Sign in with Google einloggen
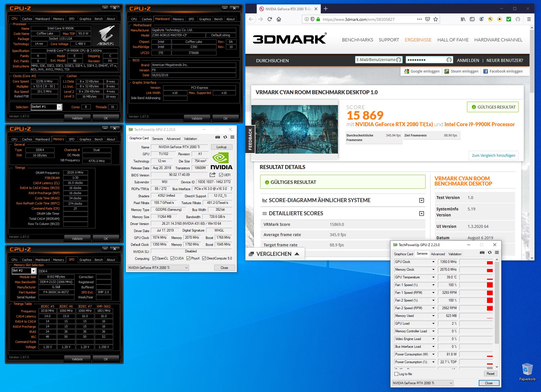 pos(422,71)
